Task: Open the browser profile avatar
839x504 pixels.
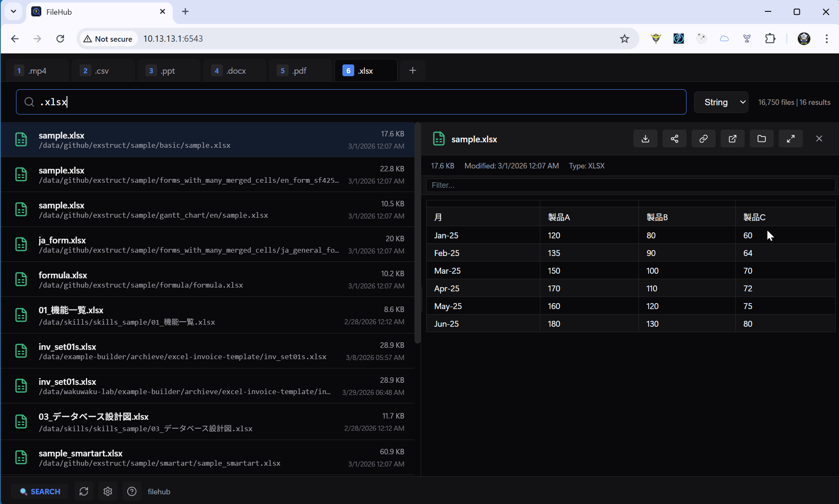Action: pos(804,39)
